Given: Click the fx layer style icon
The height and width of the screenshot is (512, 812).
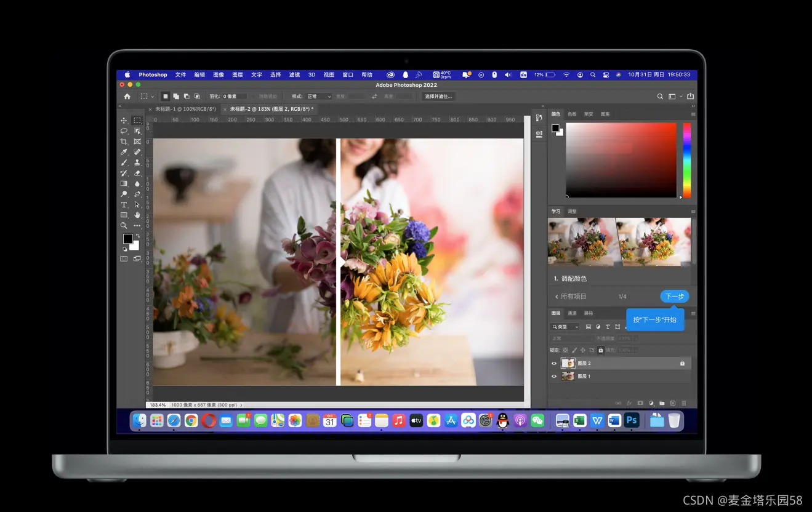Looking at the screenshot, I should pos(629,403).
